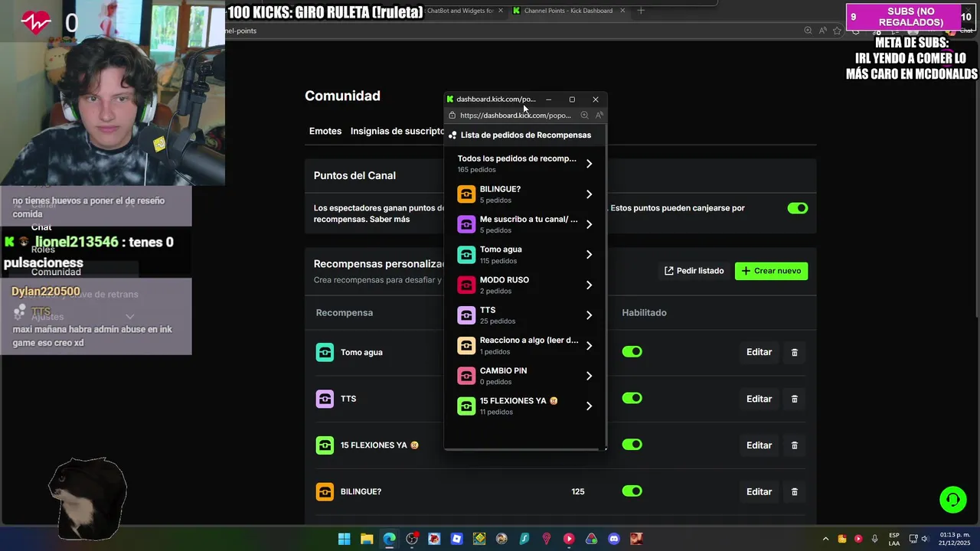Click TTS reward icon in dashboard table

click(325, 399)
